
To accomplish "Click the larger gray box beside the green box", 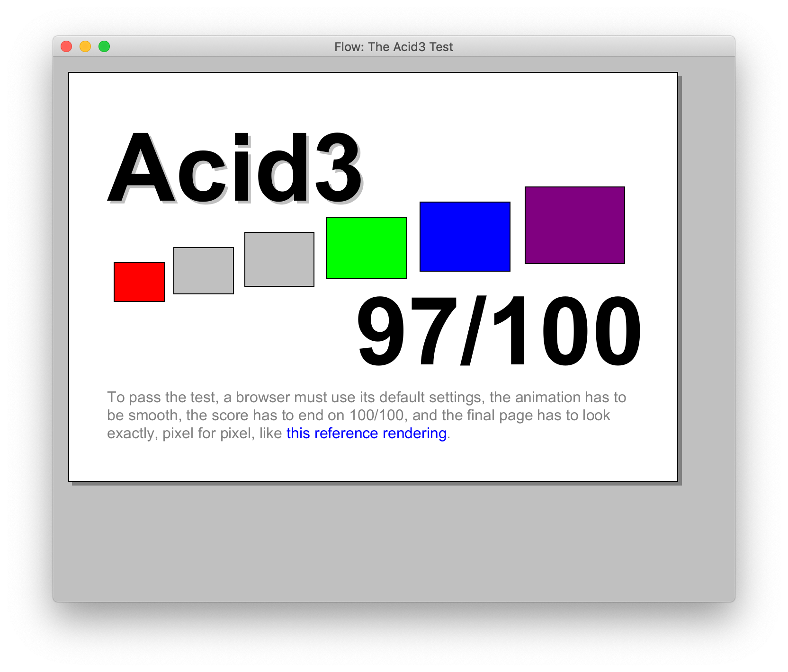I will pyautogui.click(x=279, y=259).
